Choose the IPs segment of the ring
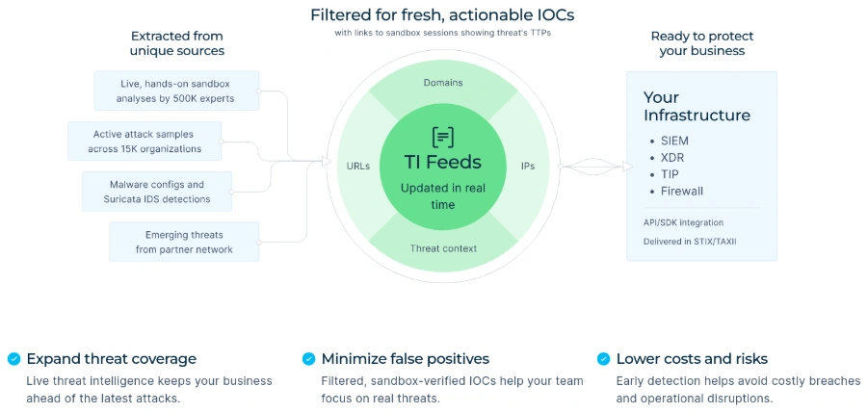This screenshot has height=413, width=868. (528, 166)
